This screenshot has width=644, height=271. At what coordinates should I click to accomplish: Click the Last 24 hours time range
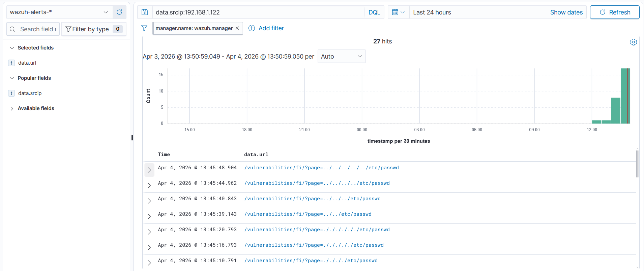(x=432, y=12)
